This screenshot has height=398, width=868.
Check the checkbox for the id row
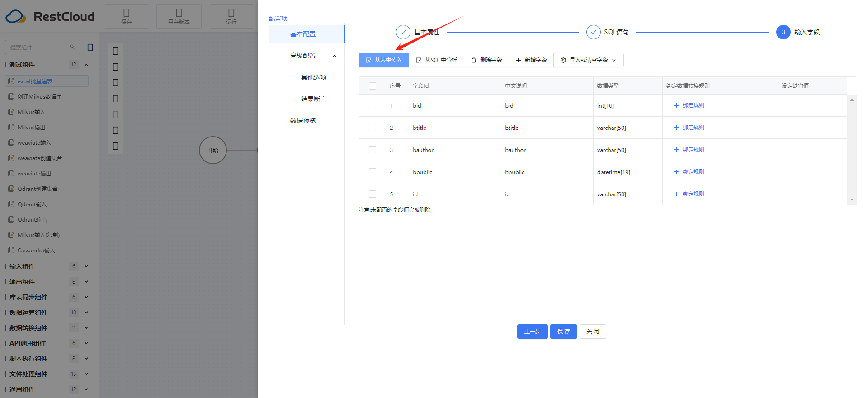(373, 194)
